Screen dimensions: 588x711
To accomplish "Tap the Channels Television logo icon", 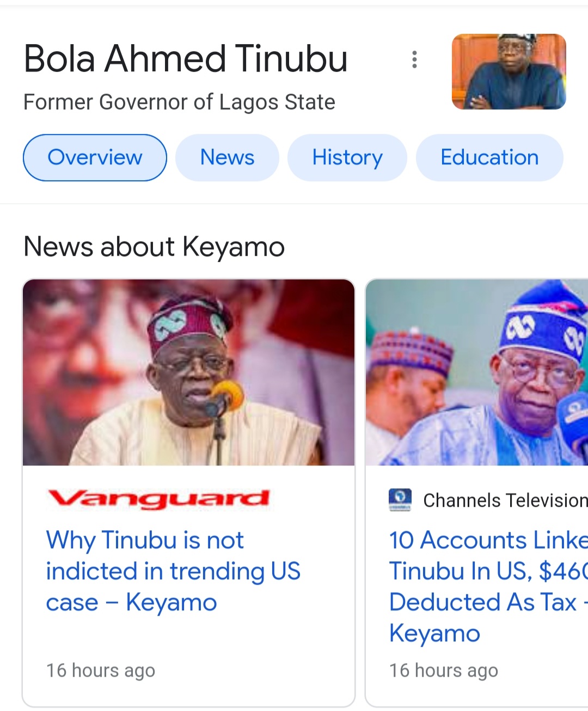I will (400, 500).
